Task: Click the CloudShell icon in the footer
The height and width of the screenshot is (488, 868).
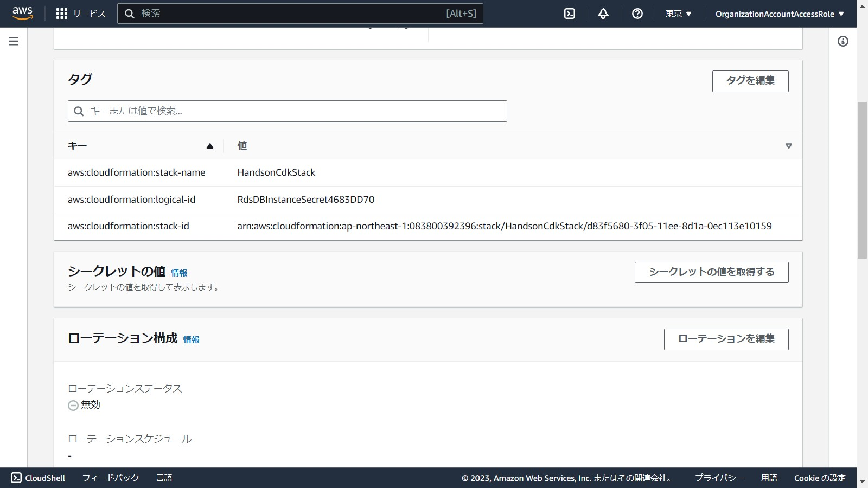Action: tap(16, 478)
